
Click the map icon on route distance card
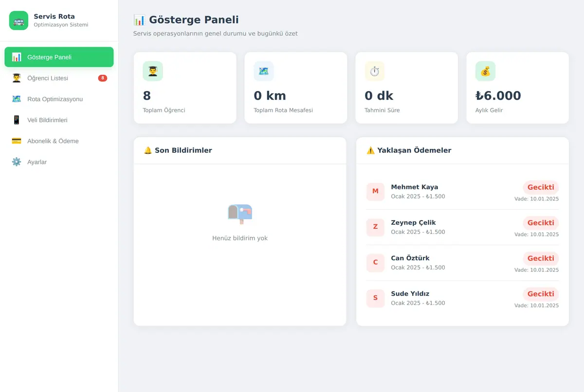click(264, 71)
